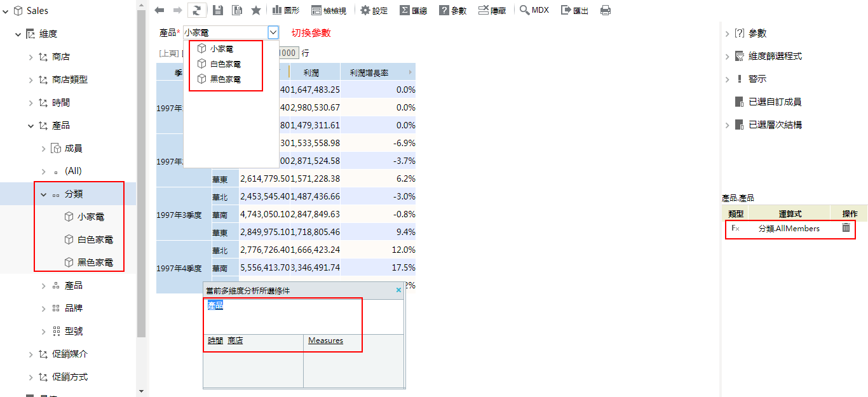The height and width of the screenshot is (397, 868).
Task: Expand the 商店類型 dimension node
Action: [31, 80]
